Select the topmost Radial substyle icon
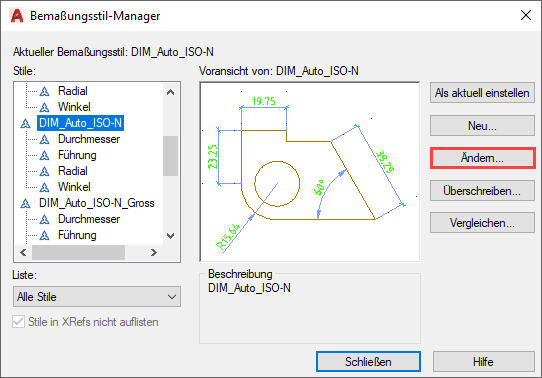This screenshot has width=542, height=378. (45, 91)
